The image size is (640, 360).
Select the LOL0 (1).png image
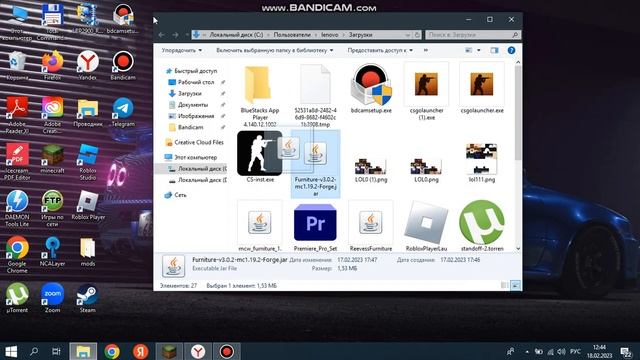371,170
